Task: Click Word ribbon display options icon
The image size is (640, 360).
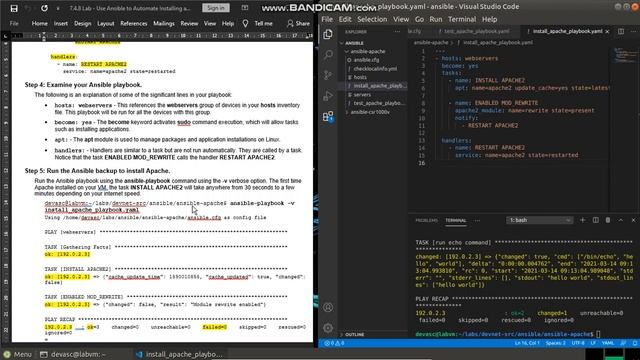Action: [x=245, y=8]
